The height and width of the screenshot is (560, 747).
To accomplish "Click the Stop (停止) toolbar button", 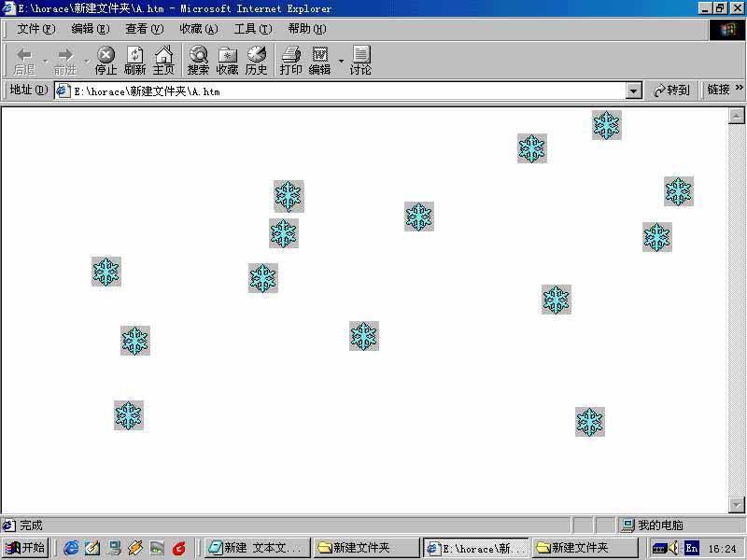I will pyautogui.click(x=106, y=61).
